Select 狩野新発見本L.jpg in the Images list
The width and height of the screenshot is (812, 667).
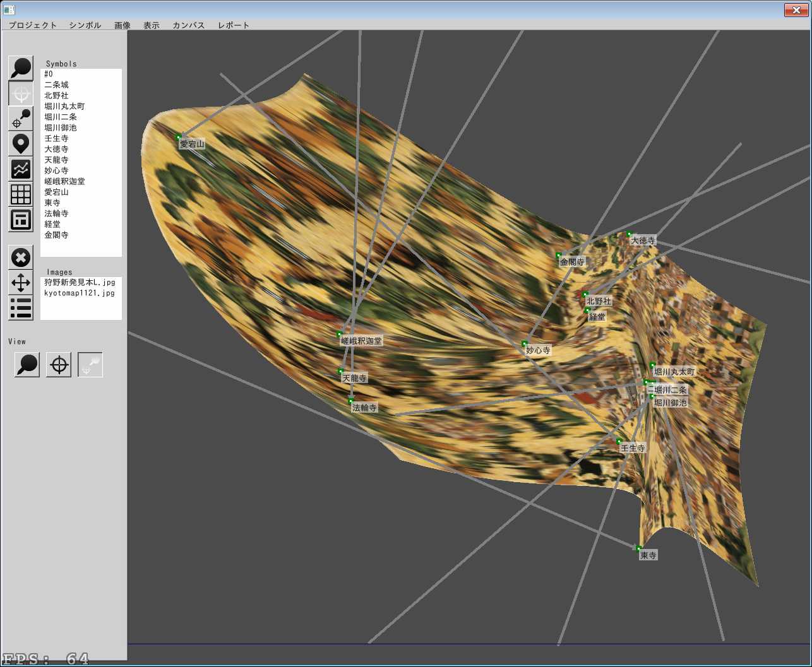point(81,282)
